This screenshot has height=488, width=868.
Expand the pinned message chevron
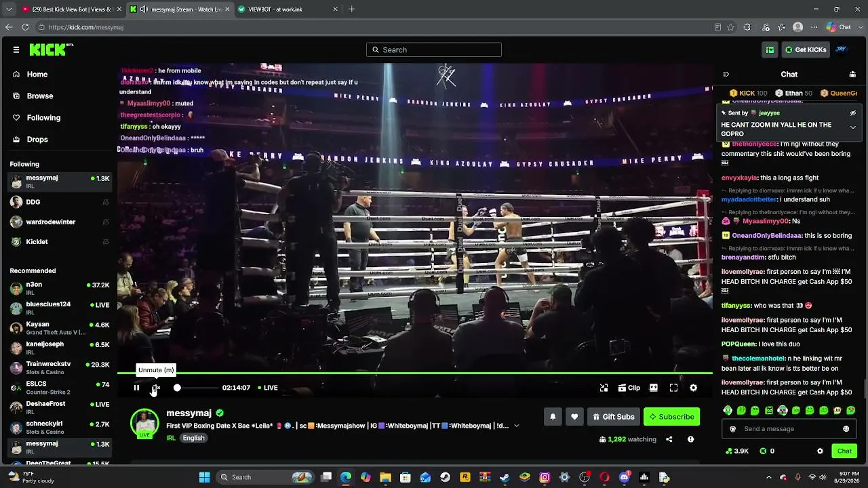pos(853,127)
